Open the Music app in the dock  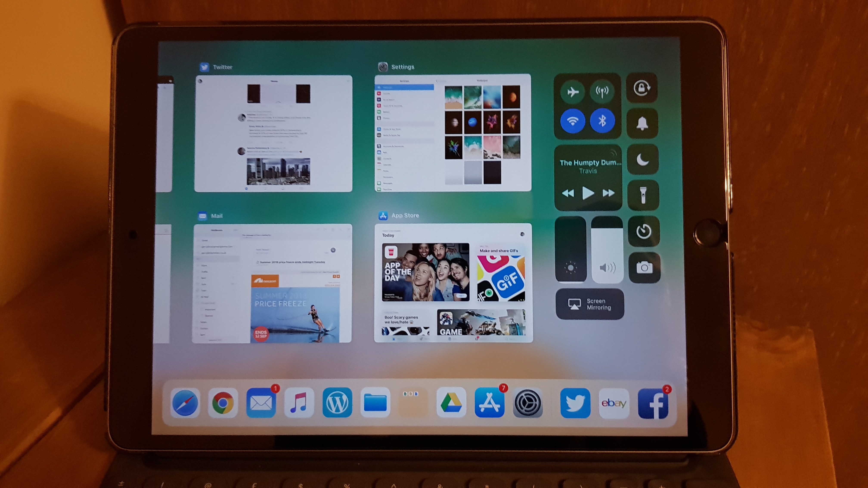(299, 402)
